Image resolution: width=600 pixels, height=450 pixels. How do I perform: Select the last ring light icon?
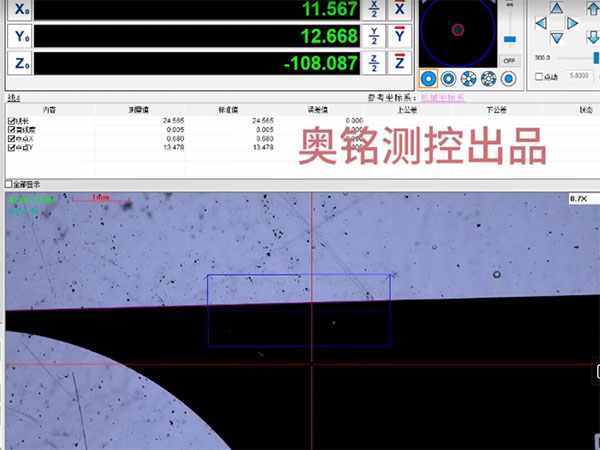(510, 77)
